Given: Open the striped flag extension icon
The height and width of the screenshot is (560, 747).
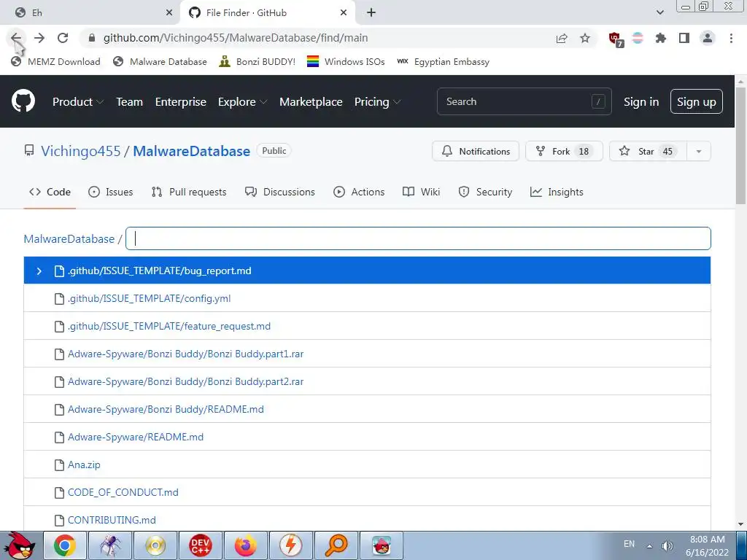Looking at the screenshot, I should point(638,38).
